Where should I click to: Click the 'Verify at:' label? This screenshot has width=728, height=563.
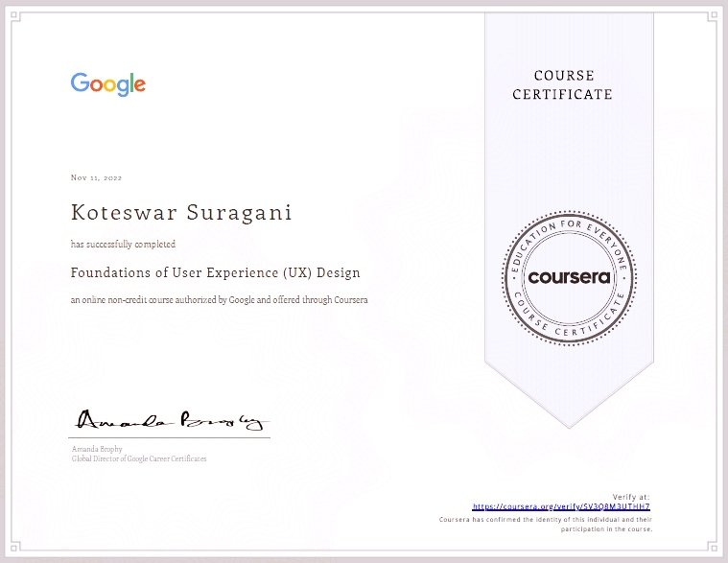[631, 497]
